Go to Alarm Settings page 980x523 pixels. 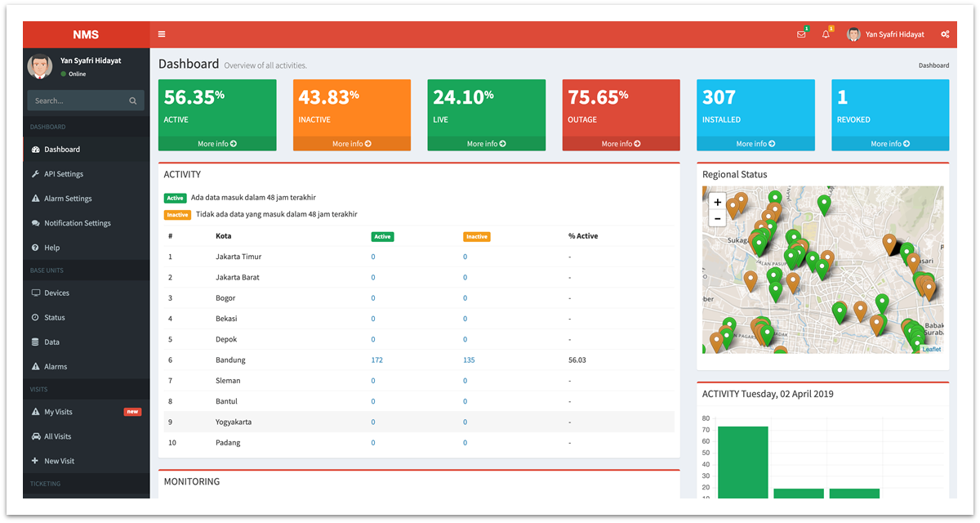click(x=68, y=199)
